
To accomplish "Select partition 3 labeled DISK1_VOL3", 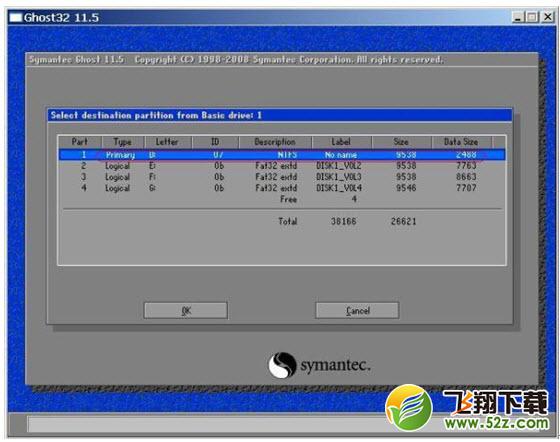I will (x=282, y=177).
